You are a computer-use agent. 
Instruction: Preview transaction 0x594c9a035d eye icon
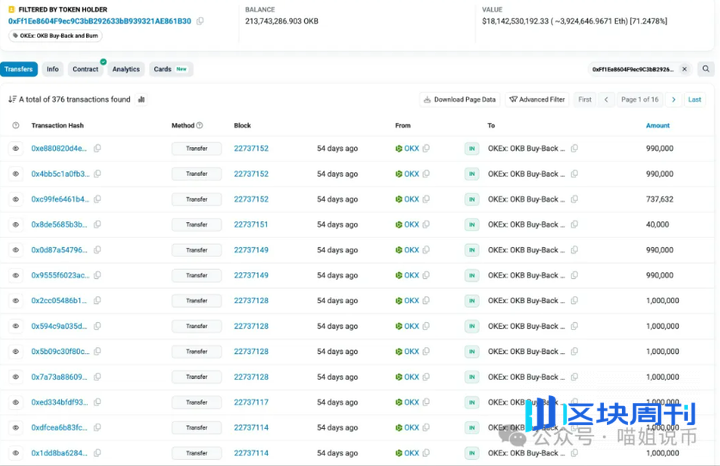coord(16,326)
